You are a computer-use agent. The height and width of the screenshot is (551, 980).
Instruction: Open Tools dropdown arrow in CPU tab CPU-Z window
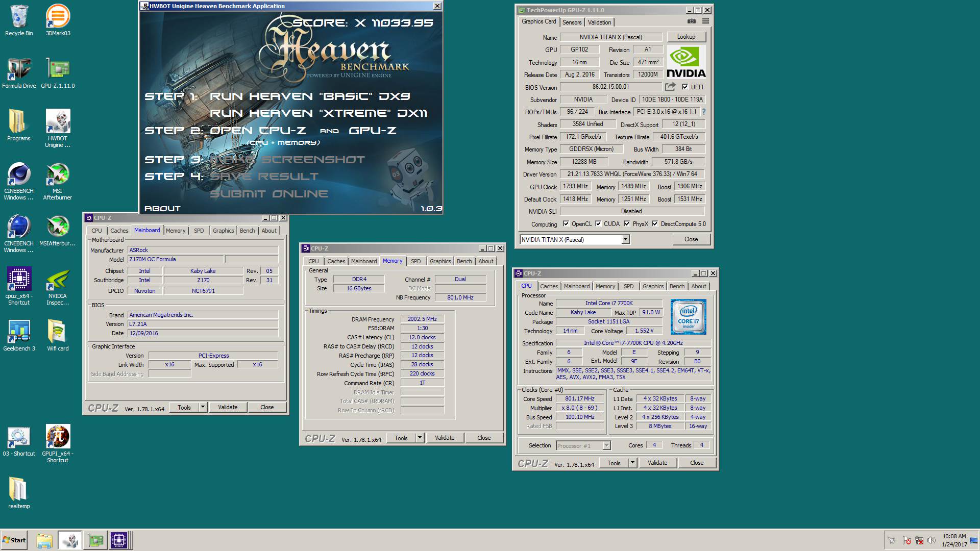(x=632, y=463)
